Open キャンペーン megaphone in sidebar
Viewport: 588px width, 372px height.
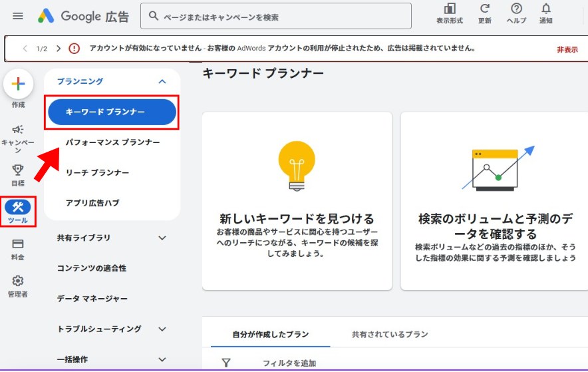[18, 130]
